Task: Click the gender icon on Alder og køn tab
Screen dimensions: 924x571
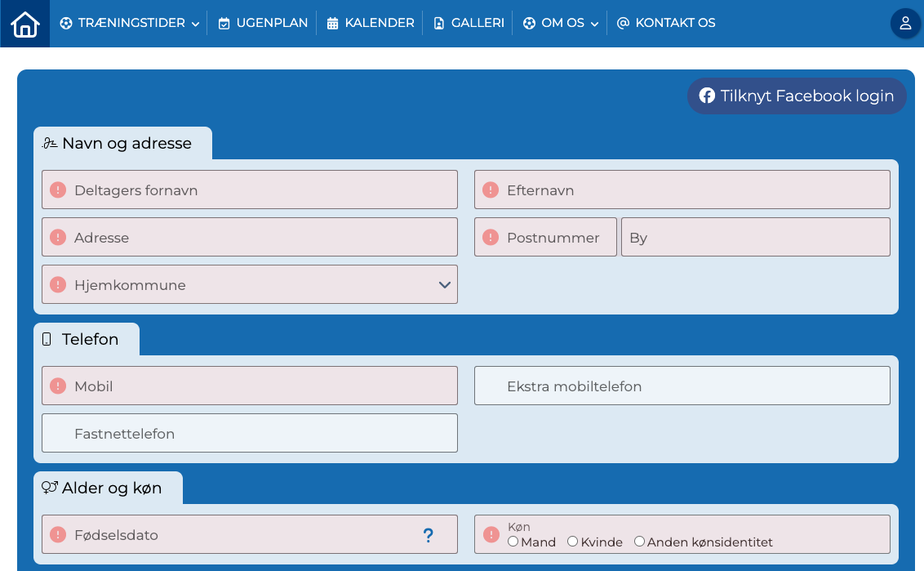Action: coord(51,487)
